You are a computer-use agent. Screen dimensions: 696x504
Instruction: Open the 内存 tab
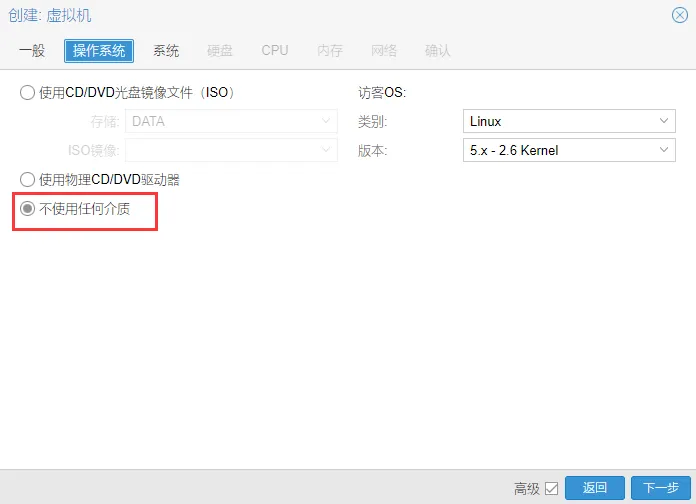[x=330, y=51]
